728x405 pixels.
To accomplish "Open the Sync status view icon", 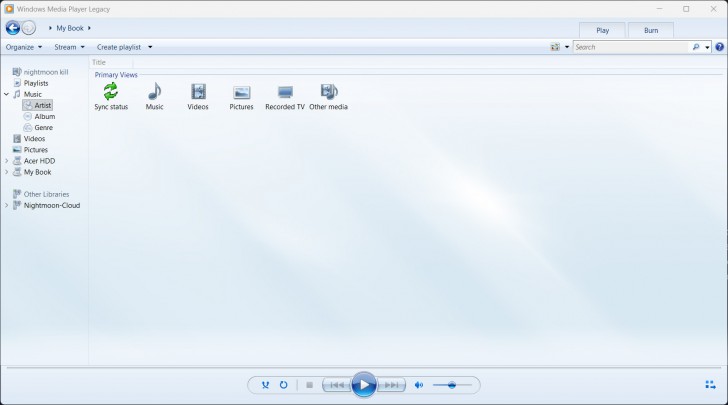I will 110,96.
